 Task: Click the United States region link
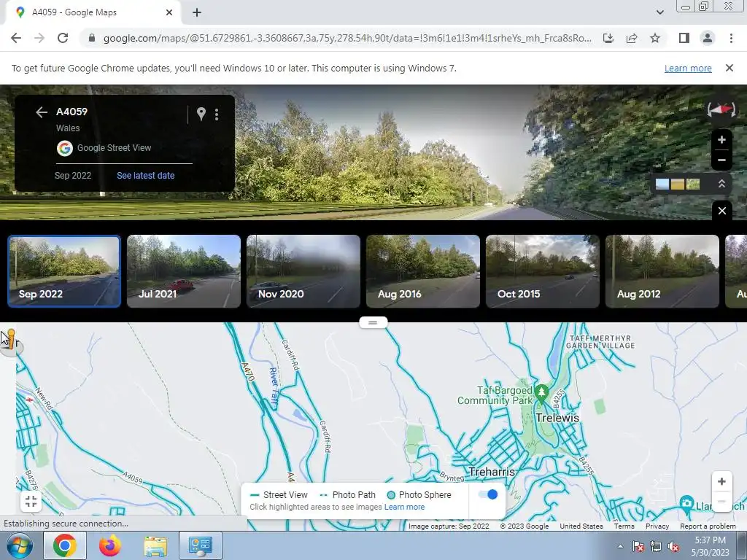point(581,526)
